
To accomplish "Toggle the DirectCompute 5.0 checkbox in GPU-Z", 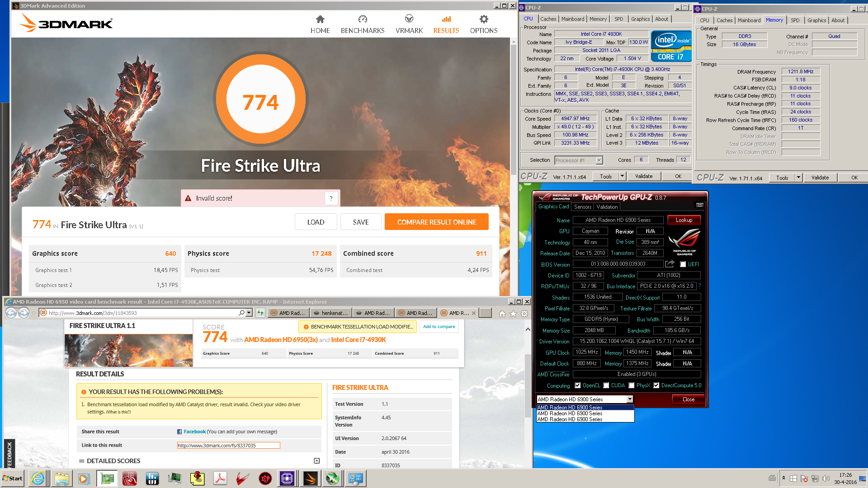I will [x=656, y=385].
